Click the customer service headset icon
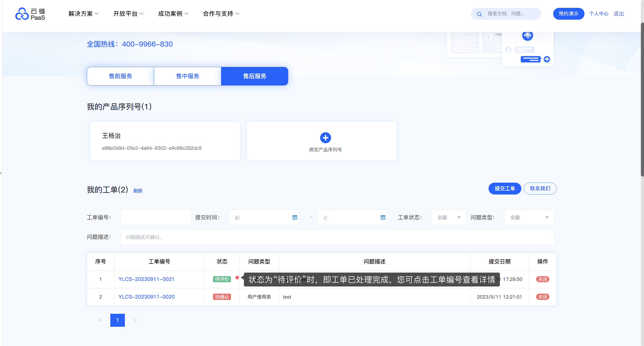This screenshot has width=644, height=346. tap(527, 36)
